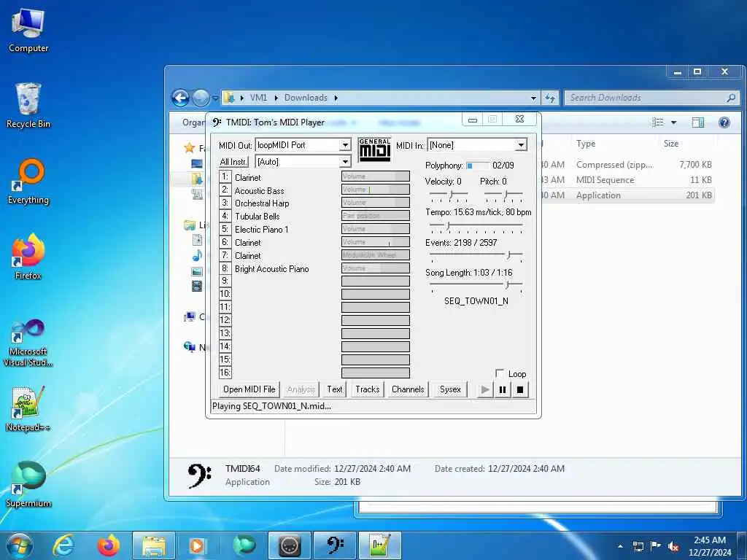Click channel 1 Volume controller bar

click(x=376, y=176)
